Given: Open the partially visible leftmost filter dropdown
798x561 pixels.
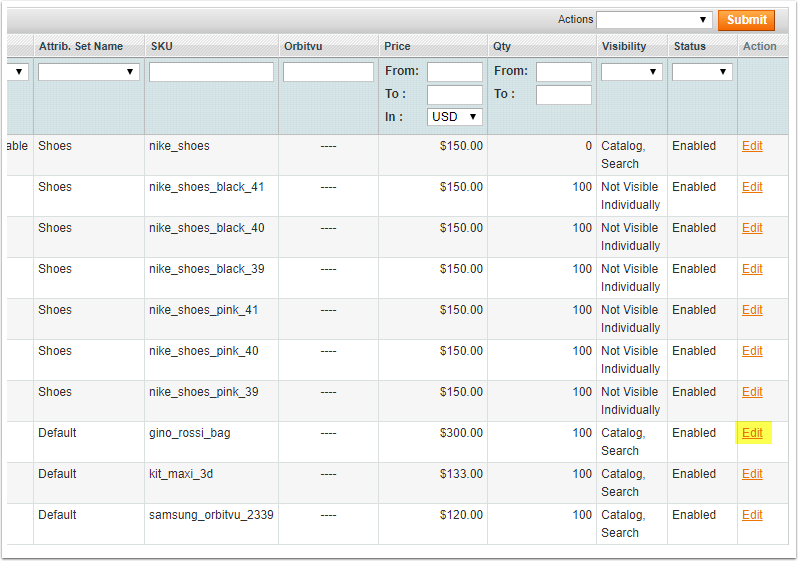Looking at the screenshot, I should pyautogui.click(x=17, y=72).
